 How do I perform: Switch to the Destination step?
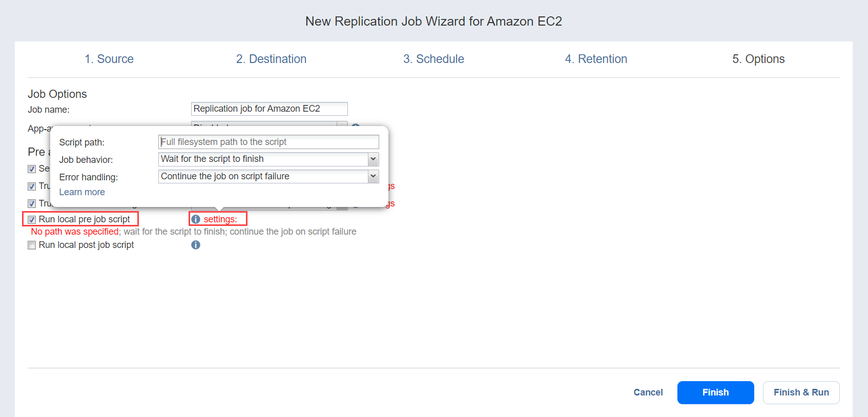pos(271,59)
